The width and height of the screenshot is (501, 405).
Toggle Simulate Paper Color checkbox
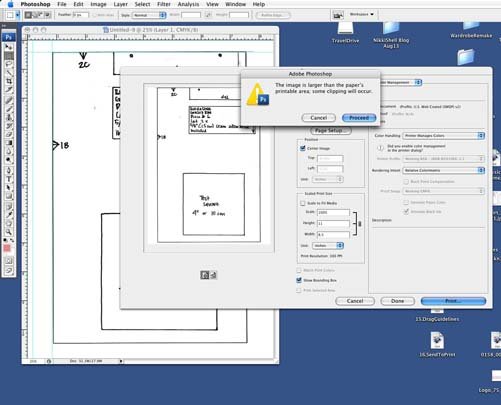click(x=406, y=202)
